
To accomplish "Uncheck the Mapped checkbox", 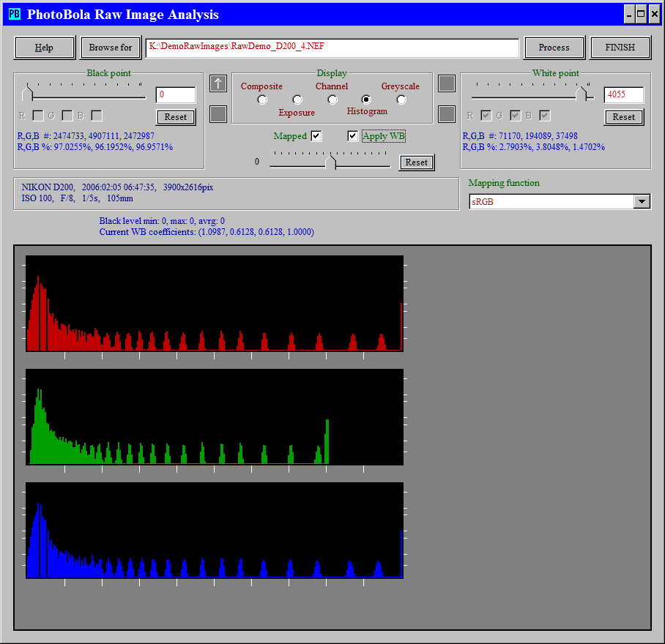I will tap(316, 136).
